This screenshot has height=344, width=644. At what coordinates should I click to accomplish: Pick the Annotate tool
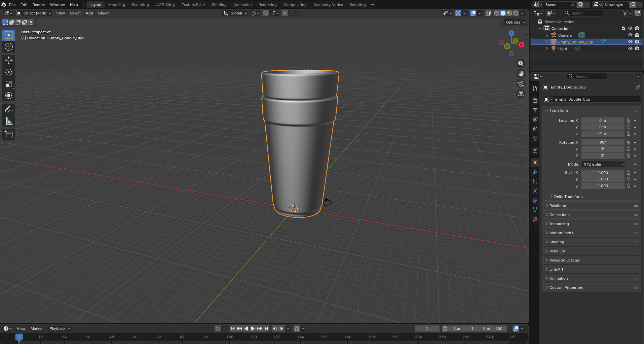pos(9,109)
